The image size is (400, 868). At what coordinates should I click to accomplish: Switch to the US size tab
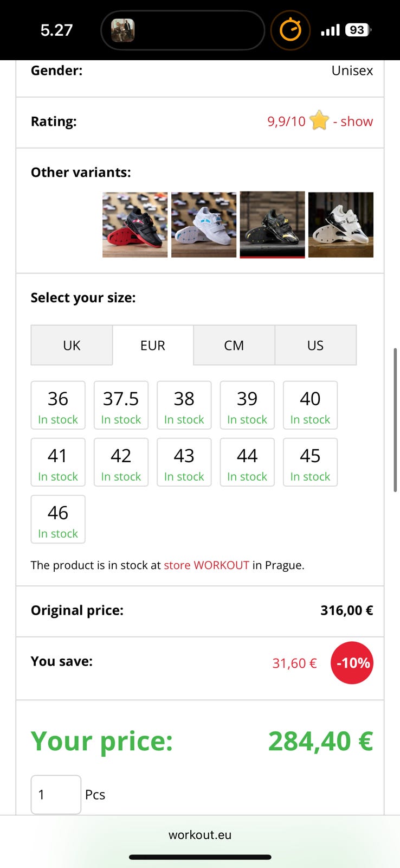(x=315, y=346)
